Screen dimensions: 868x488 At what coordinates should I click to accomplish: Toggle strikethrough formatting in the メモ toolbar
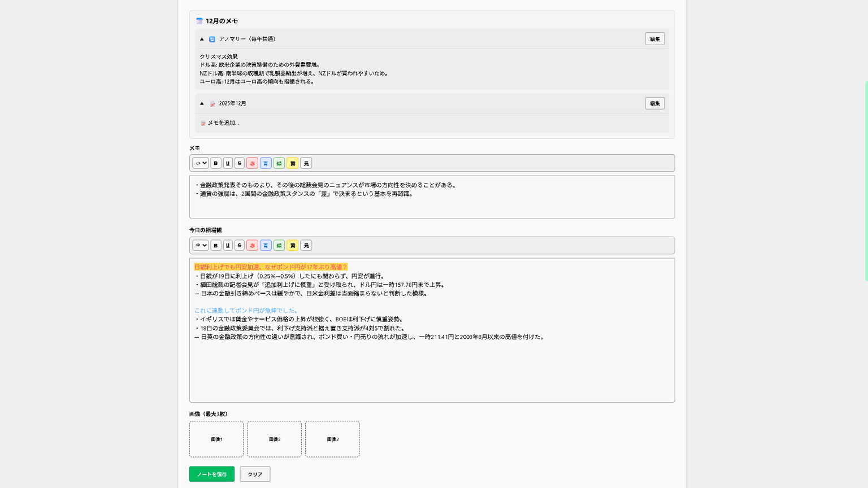[240, 163]
